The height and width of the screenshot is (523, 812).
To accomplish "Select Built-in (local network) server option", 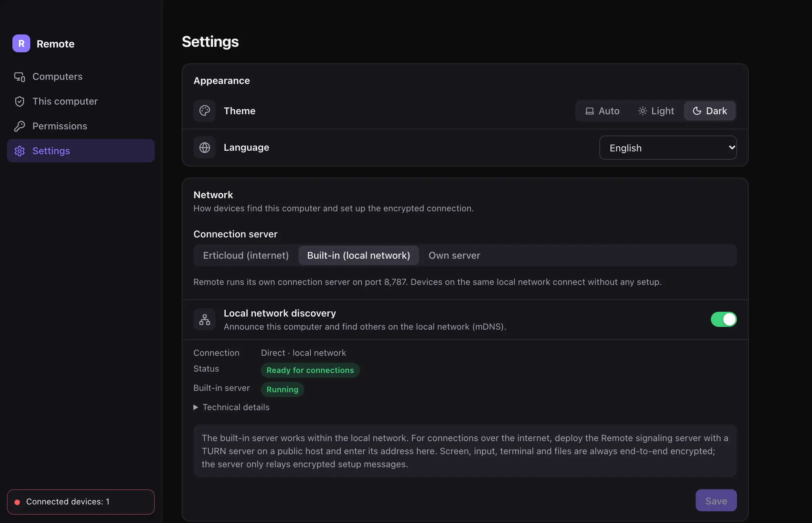I will [359, 255].
